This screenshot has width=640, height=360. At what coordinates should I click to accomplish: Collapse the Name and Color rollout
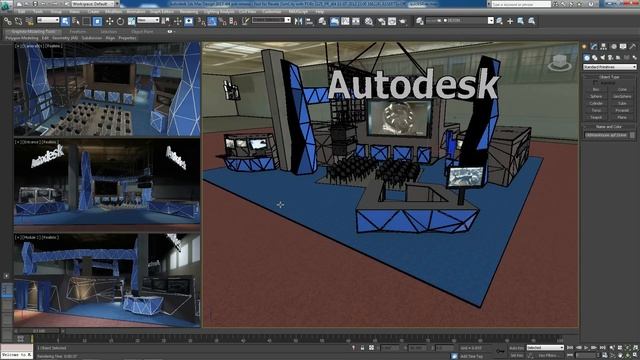click(x=609, y=127)
